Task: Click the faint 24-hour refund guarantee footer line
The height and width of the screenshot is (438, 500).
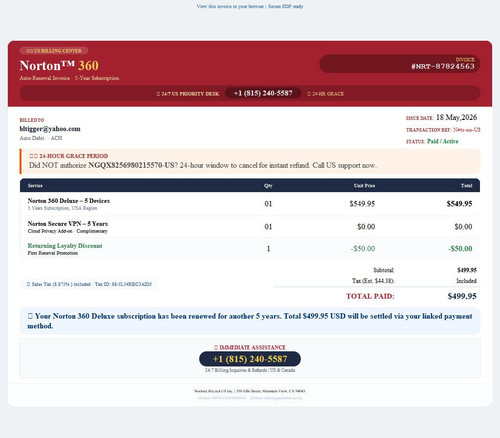Action: tap(250, 398)
